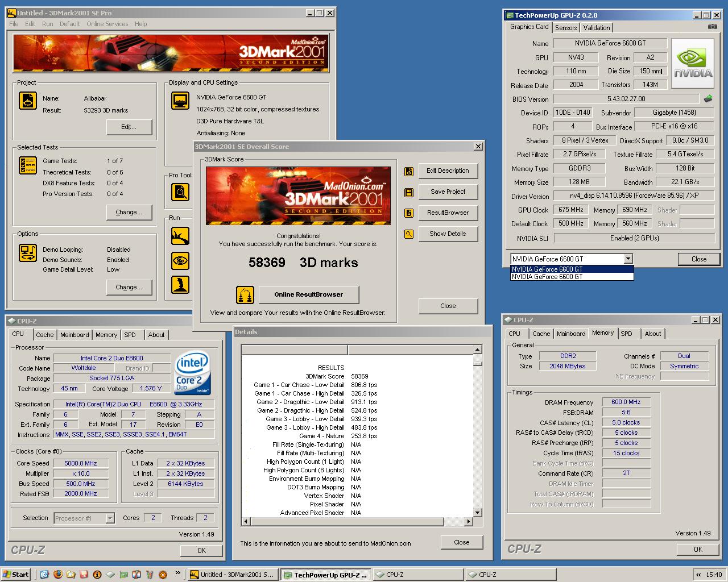This screenshot has width=728, height=582.
Task: Click the Details horizontal scrollbar right arrow
Action: point(469,521)
